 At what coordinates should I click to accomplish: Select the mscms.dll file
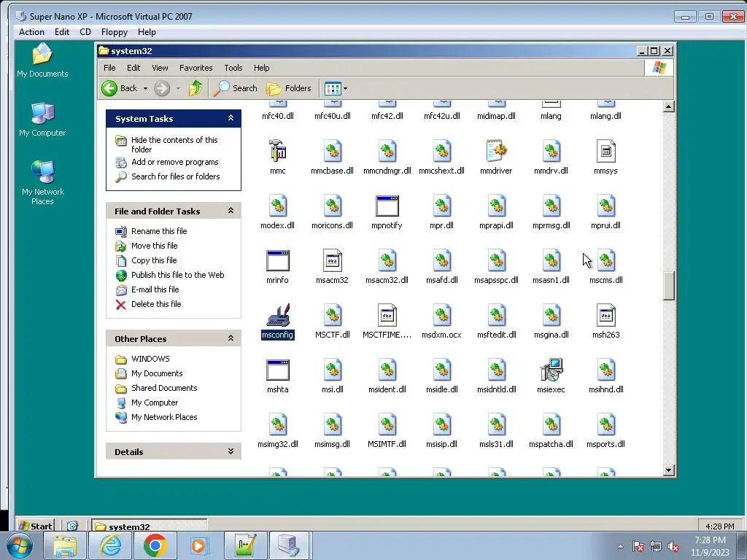click(x=605, y=260)
